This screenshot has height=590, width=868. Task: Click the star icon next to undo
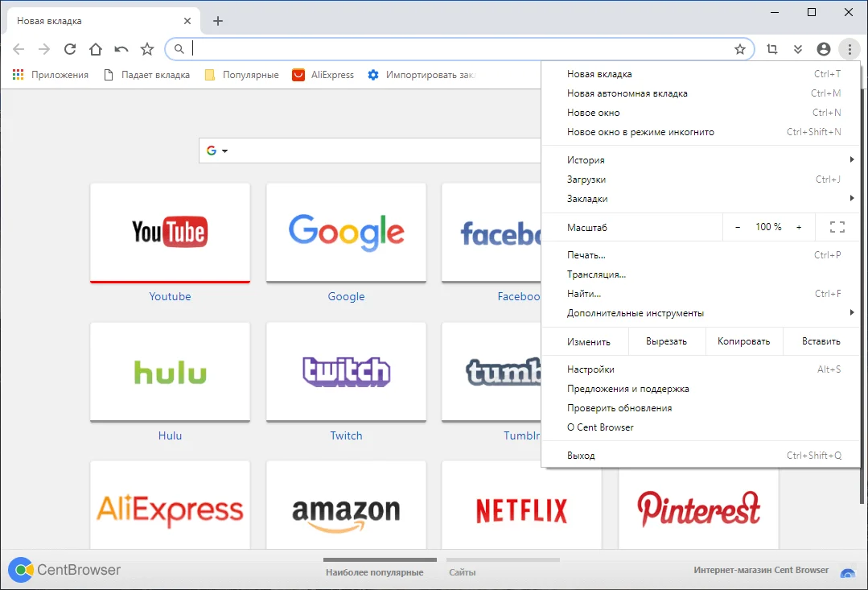click(147, 49)
